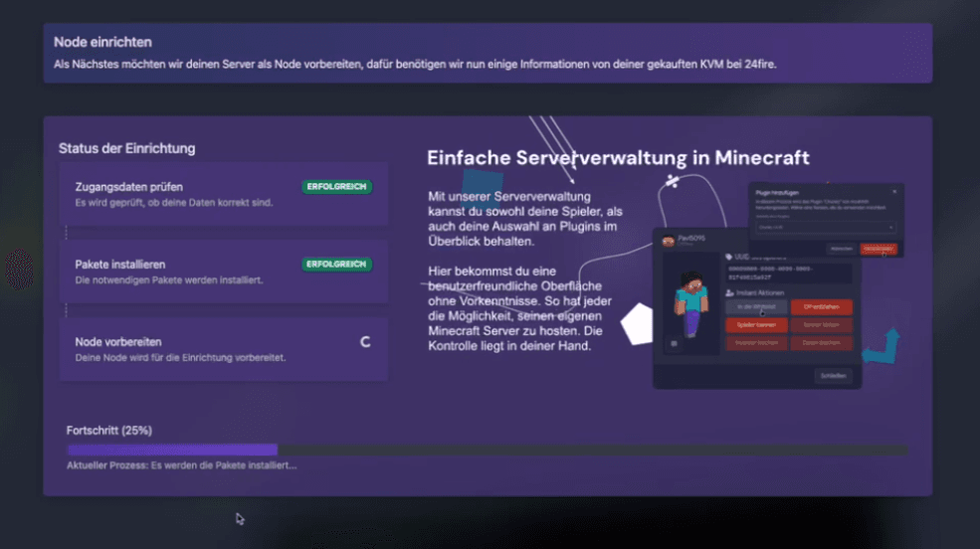Click the ERFOLGREICH badge for Pakete installieren
The width and height of the screenshot is (980, 549).
[x=336, y=265]
